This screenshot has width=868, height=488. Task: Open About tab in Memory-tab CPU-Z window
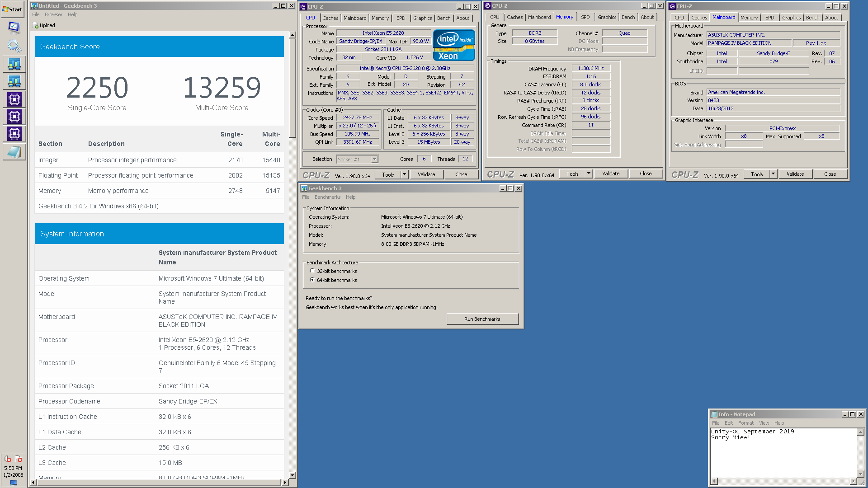tap(647, 17)
